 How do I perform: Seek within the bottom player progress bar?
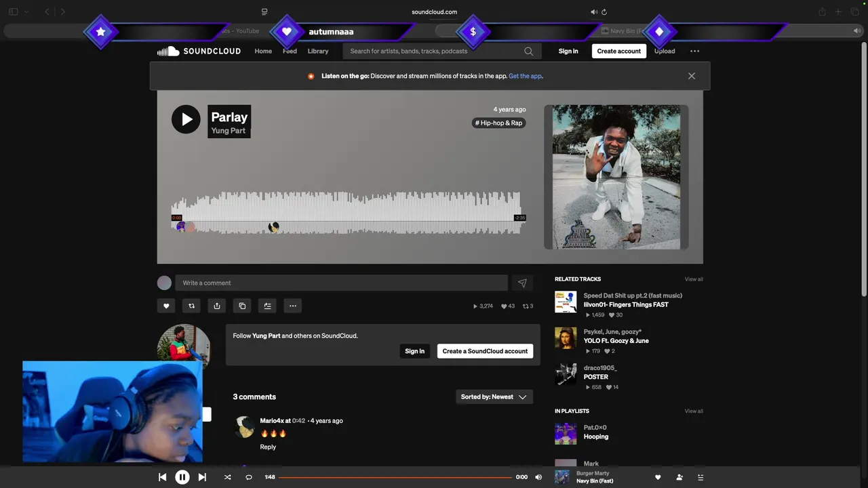(395, 477)
